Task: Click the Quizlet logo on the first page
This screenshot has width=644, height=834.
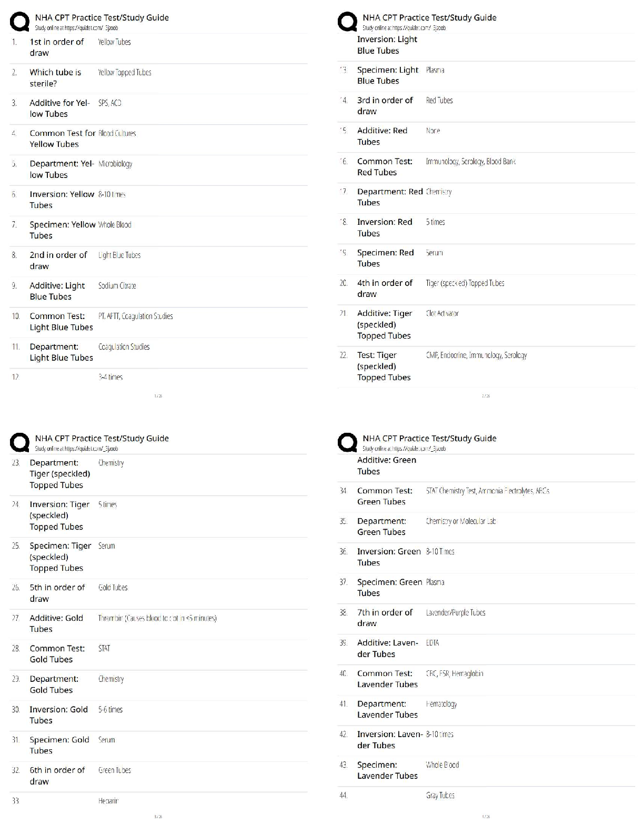Action: pos(19,22)
